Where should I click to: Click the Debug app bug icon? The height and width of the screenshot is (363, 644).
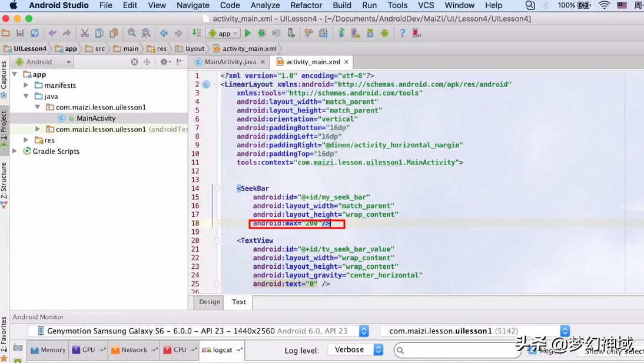[262, 34]
